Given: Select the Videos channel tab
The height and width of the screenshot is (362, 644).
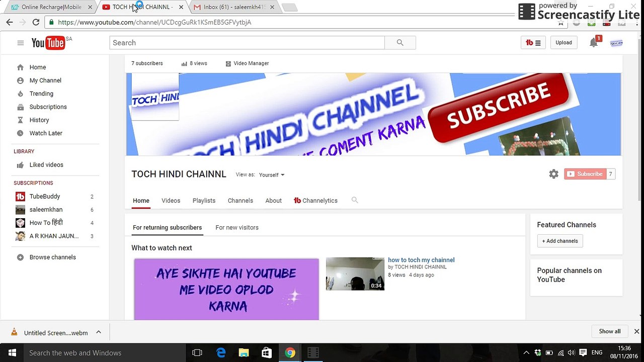Looking at the screenshot, I should pos(171,201).
